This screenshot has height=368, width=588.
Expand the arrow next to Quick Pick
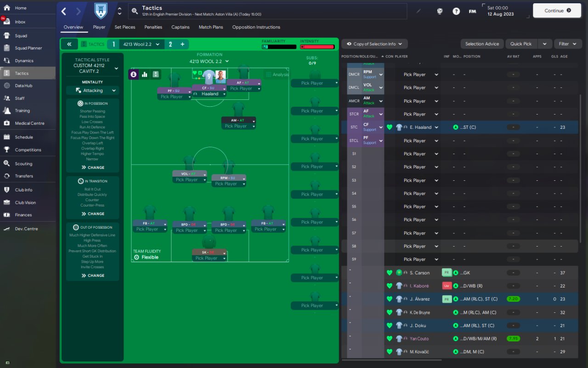coord(545,44)
